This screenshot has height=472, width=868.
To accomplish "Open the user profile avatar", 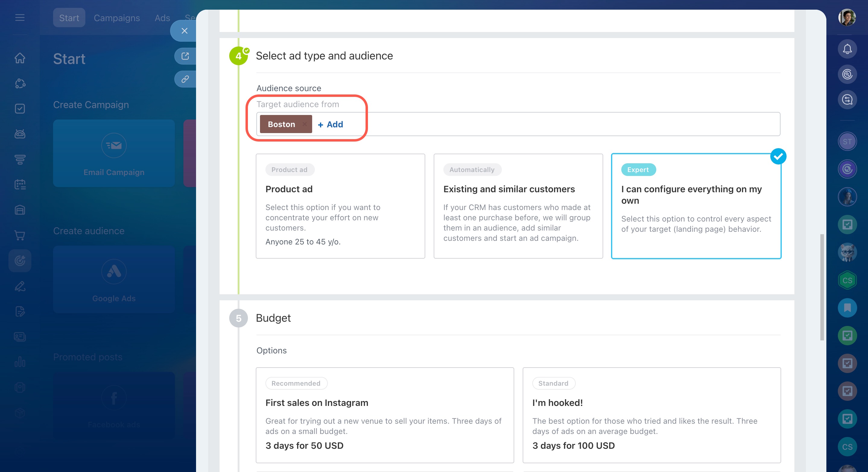I will (x=847, y=18).
